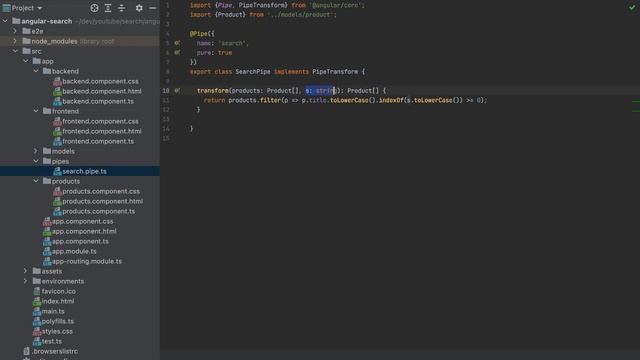The width and height of the screenshot is (640, 360).
Task: Select backend.component.css file
Action: pyautogui.click(x=100, y=81)
